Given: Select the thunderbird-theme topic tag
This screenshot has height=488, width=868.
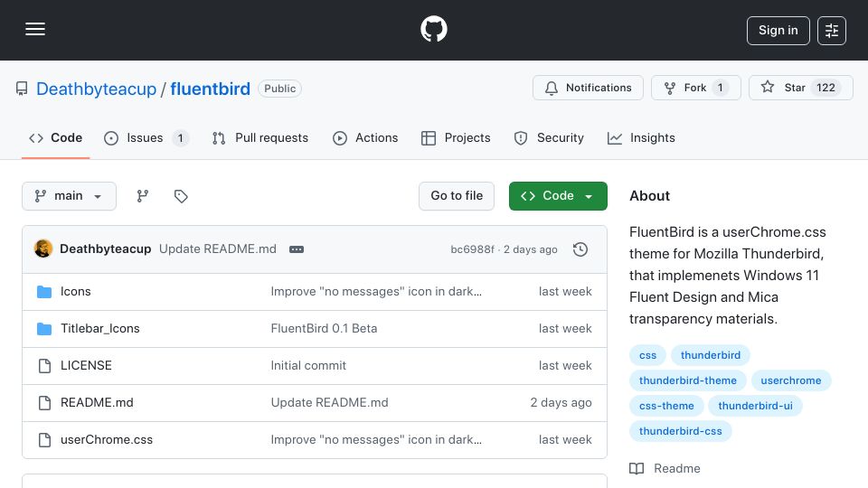Looking at the screenshot, I should [x=687, y=380].
